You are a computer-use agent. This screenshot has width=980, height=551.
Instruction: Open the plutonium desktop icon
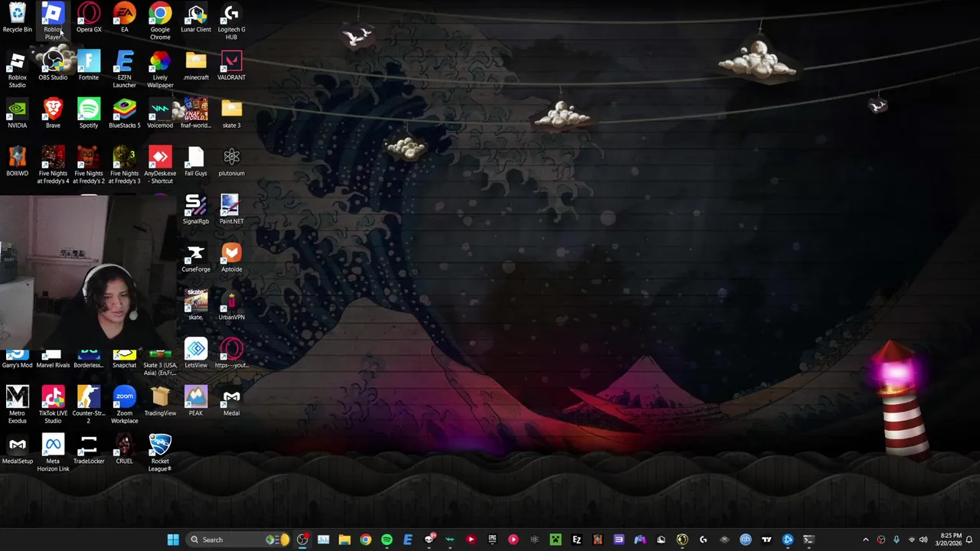click(x=231, y=162)
